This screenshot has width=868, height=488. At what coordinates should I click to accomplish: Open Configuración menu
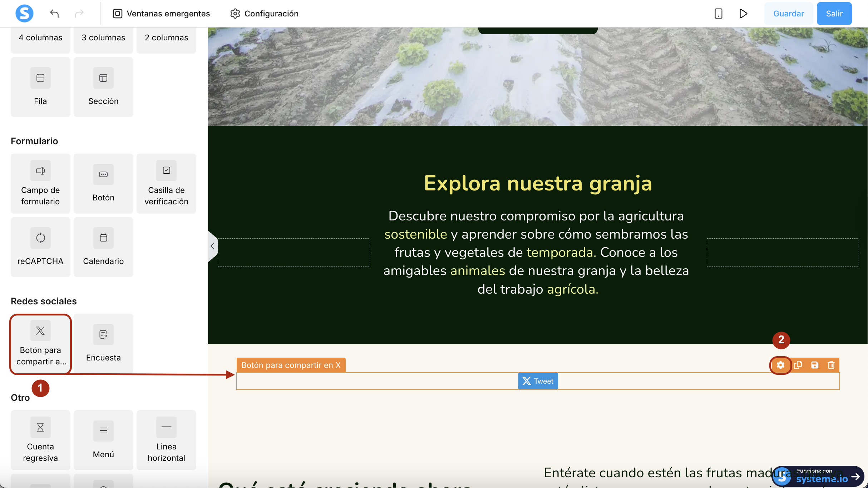264,14
